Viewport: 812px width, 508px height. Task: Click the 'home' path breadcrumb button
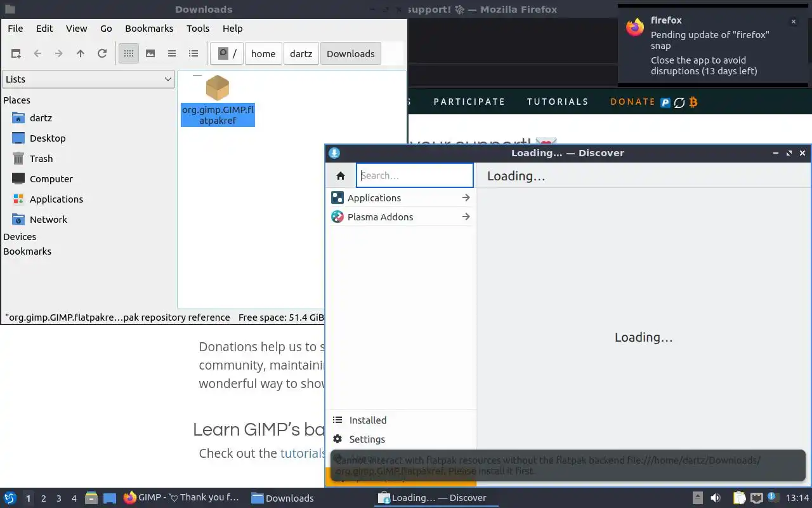click(263, 54)
